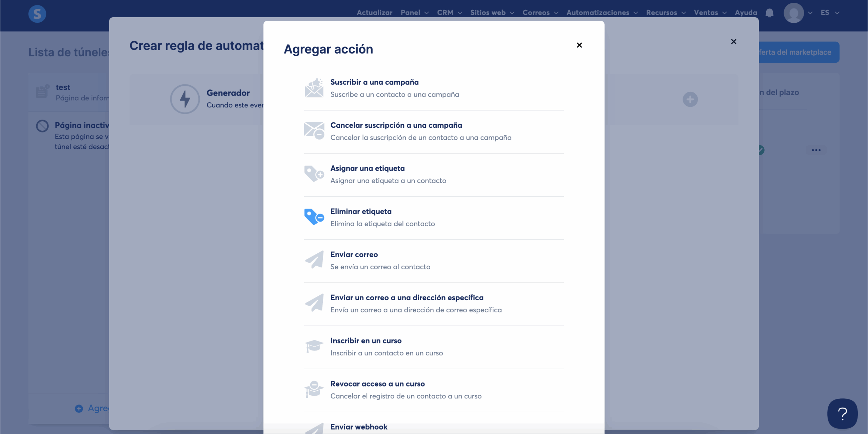Click Actualizar in the top navigation
868x434 pixels.
(374, 13)
